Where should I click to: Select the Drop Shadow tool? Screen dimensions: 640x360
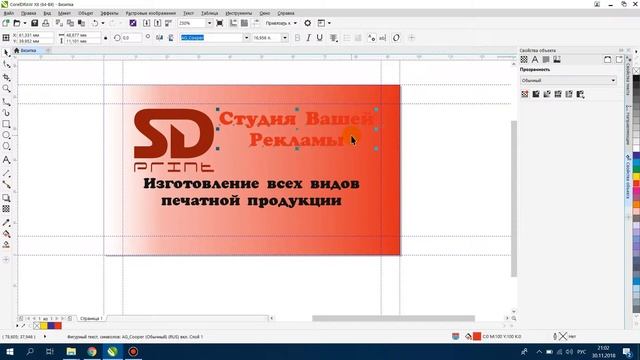click(x=7, y=198)
